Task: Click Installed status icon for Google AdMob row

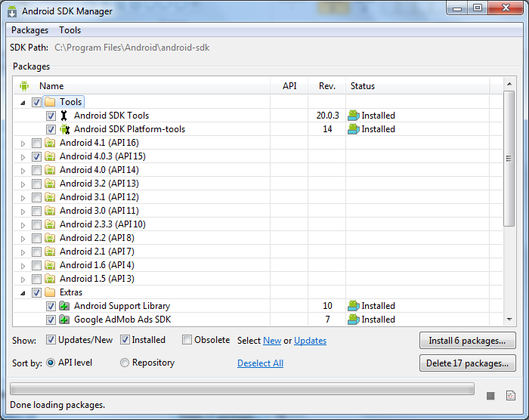Action: coord(353,320)
